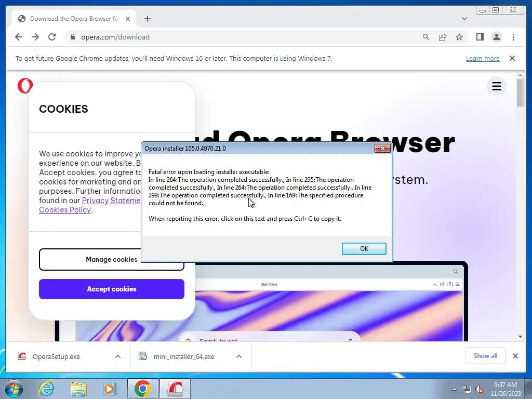Image resolution: width=532 pixels, height=399 pixels.
Task: Open the tab search chevron
Action: coord(464,19)
